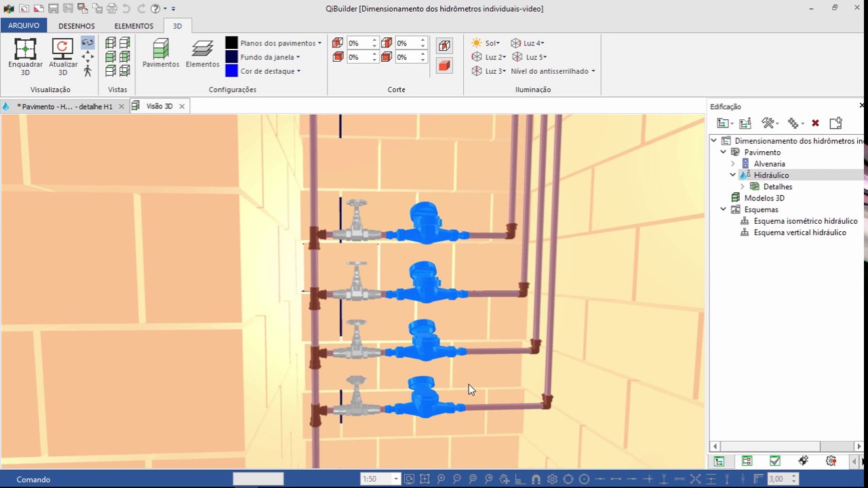Open the ARQUIVO menu
This screenshot has width=868, height=488.
24,26
